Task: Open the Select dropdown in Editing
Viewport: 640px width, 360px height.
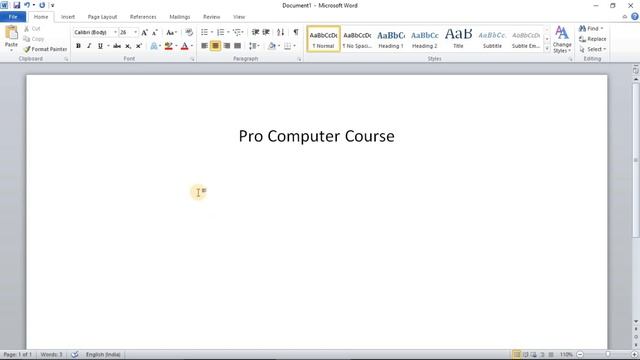Action: click(593, 49)
